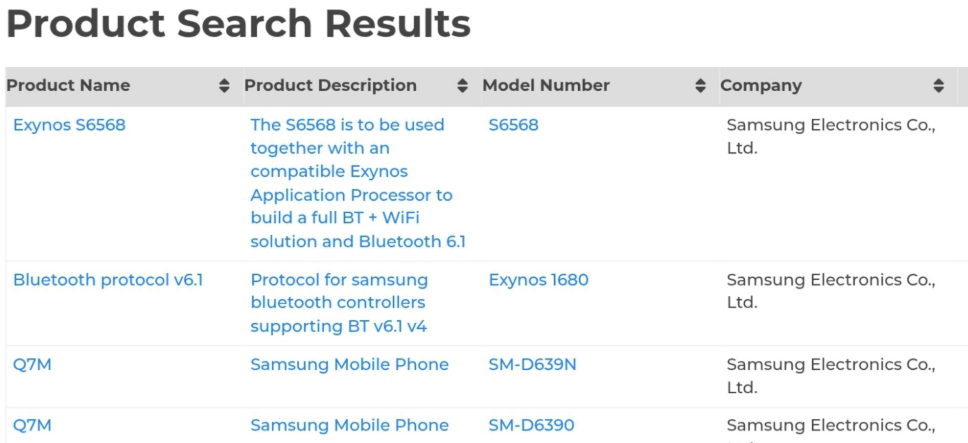Click the Company cell in the Exynos 1680 row
The image size is (968, 443).
pyautogui.click(x=830, y=291)
